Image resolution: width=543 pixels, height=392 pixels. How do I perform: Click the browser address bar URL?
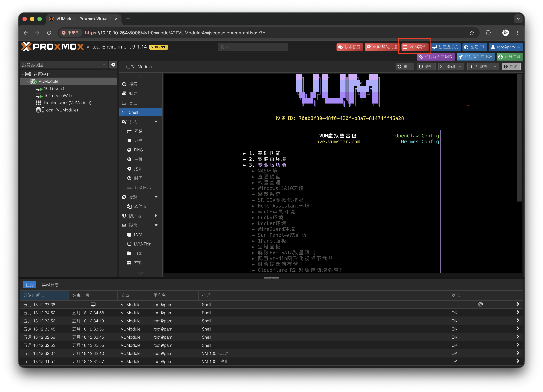point(175,33)
